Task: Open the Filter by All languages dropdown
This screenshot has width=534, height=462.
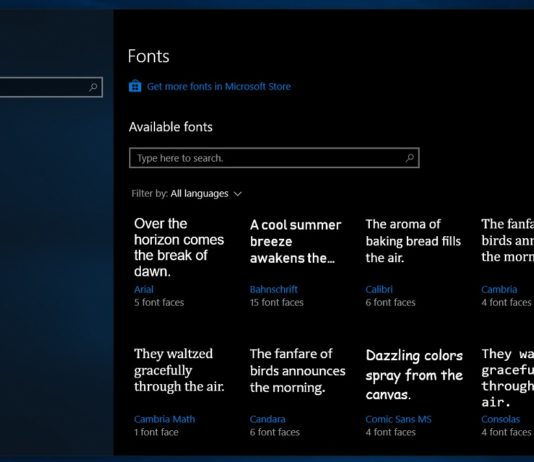Action: click(x=186, y=194)
